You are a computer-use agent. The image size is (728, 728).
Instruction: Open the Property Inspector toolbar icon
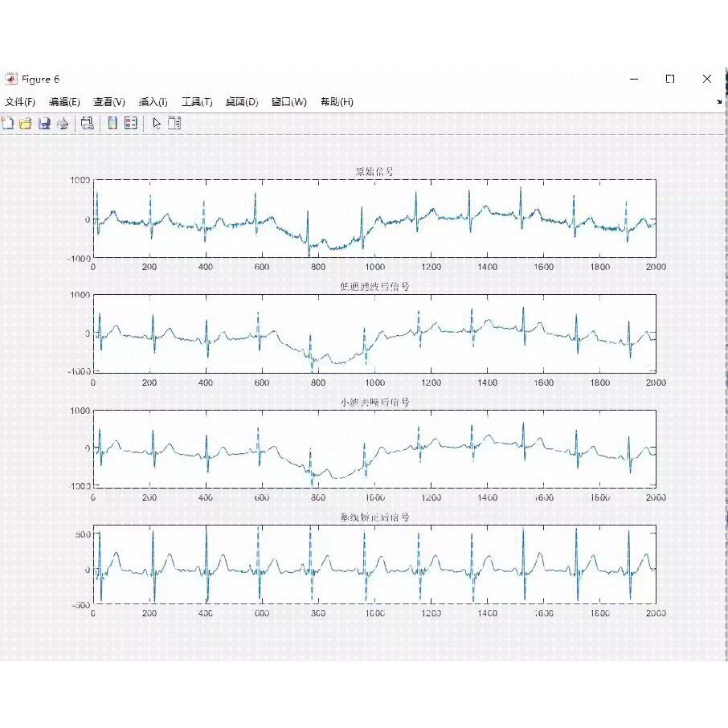coord(174,123)
